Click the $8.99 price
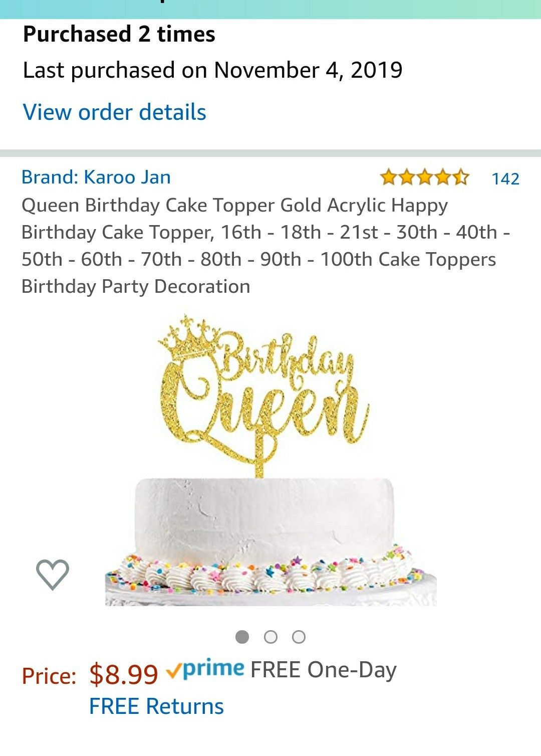The height and width of the screenshot is (756, 541). (x=124, y=673)
